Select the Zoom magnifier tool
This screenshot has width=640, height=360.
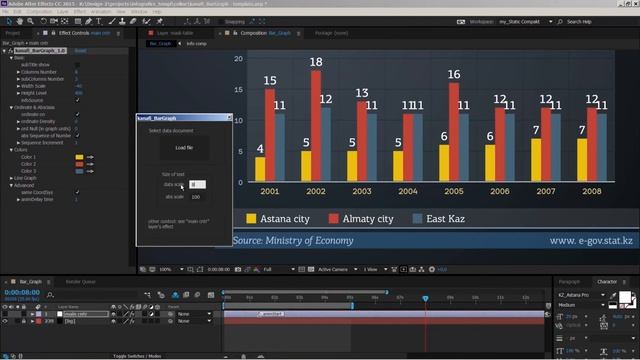coord(30,21)
